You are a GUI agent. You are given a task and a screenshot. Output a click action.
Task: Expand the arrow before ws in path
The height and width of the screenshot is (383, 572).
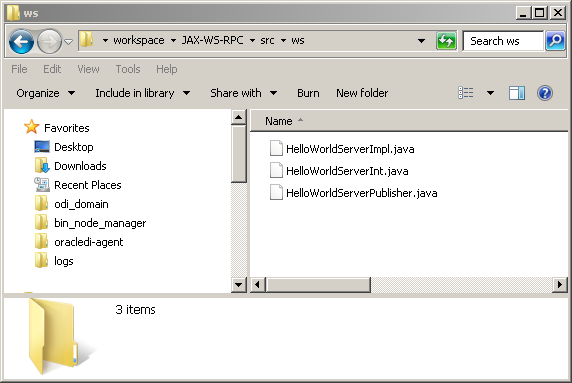[283, 40]
